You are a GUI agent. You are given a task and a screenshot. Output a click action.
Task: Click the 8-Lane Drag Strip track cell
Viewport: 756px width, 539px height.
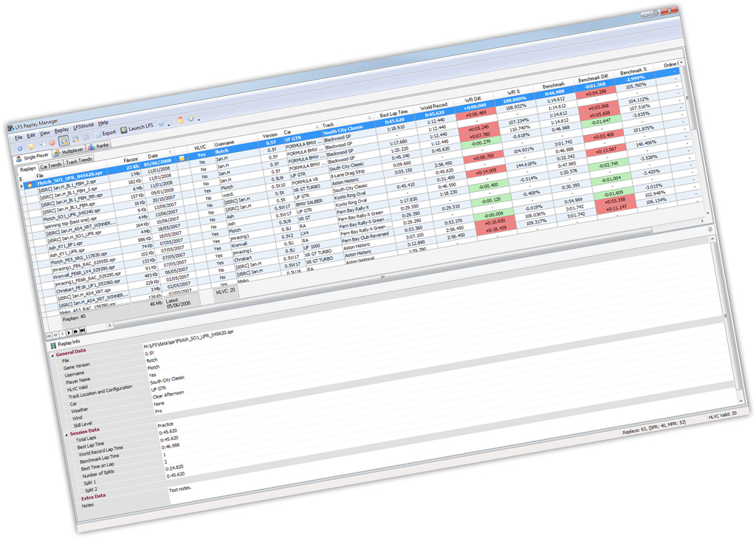coord(348,174)
